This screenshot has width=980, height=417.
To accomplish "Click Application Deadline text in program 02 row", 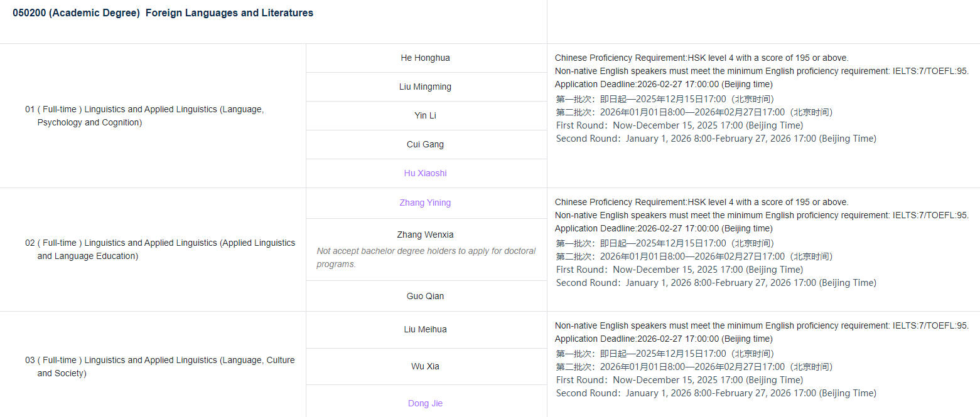I will click(x=664, y=228).
